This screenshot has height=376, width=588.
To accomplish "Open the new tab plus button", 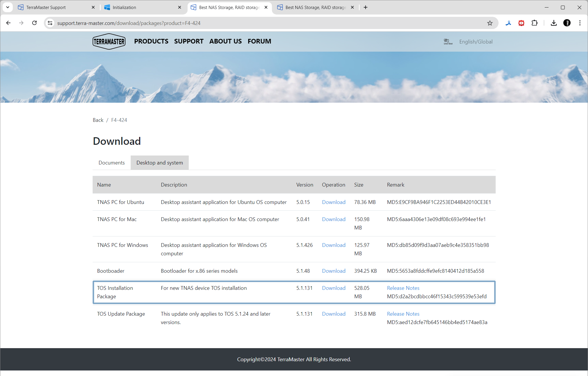I will (x=366, y=7).
